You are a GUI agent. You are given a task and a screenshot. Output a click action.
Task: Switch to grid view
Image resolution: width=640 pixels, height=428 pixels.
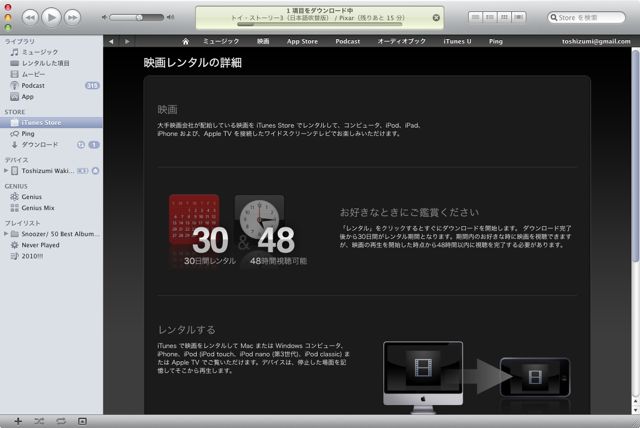(x=504, y=17)
